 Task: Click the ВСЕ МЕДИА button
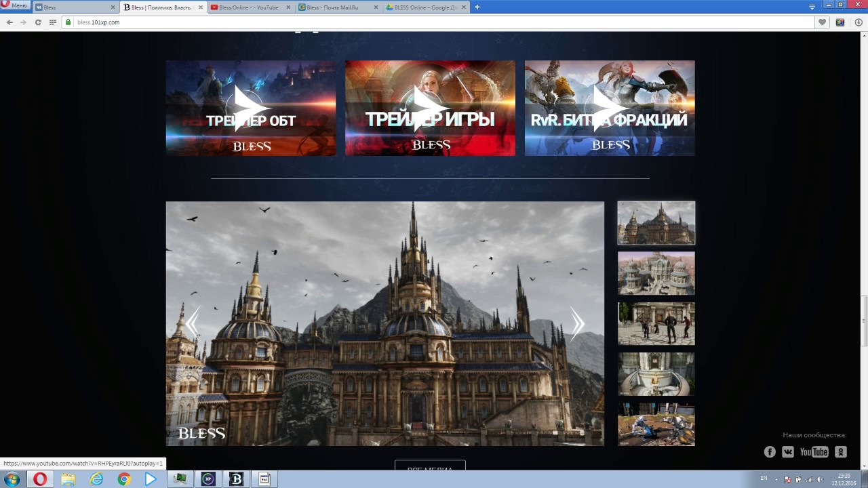pyautogui.click(x=430, y=466)
